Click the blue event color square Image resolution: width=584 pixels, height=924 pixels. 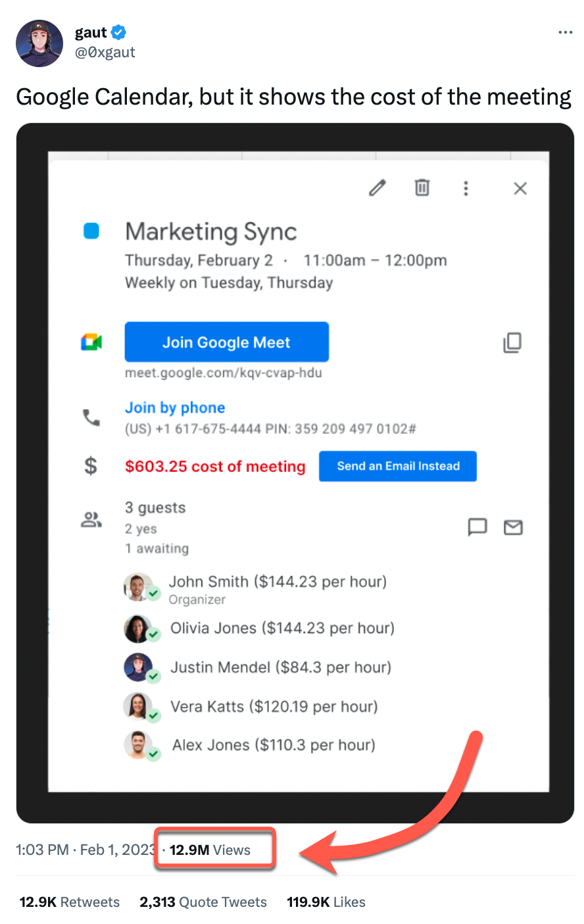pos(91,231)
